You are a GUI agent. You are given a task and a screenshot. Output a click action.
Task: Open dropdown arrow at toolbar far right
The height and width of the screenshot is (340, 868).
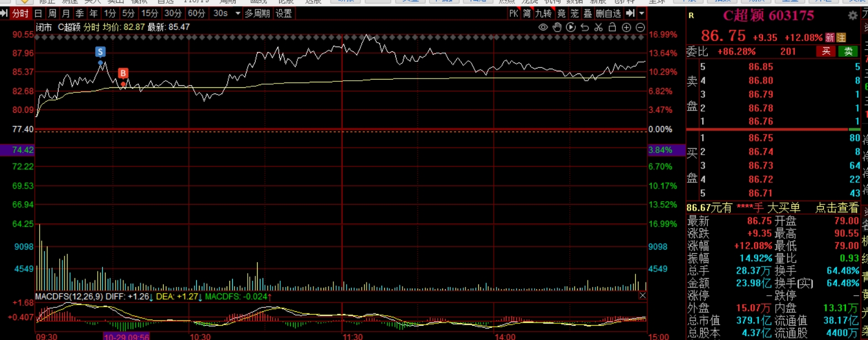[x=641, y=13]
